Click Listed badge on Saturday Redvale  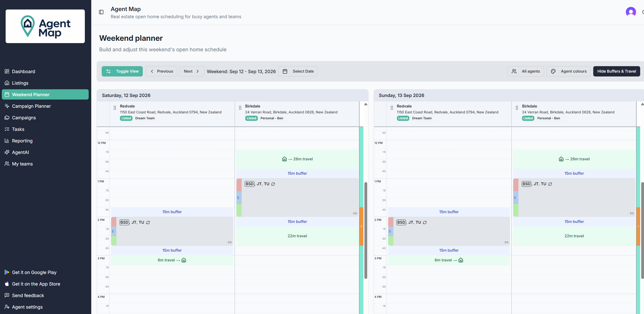pos(126,118)
